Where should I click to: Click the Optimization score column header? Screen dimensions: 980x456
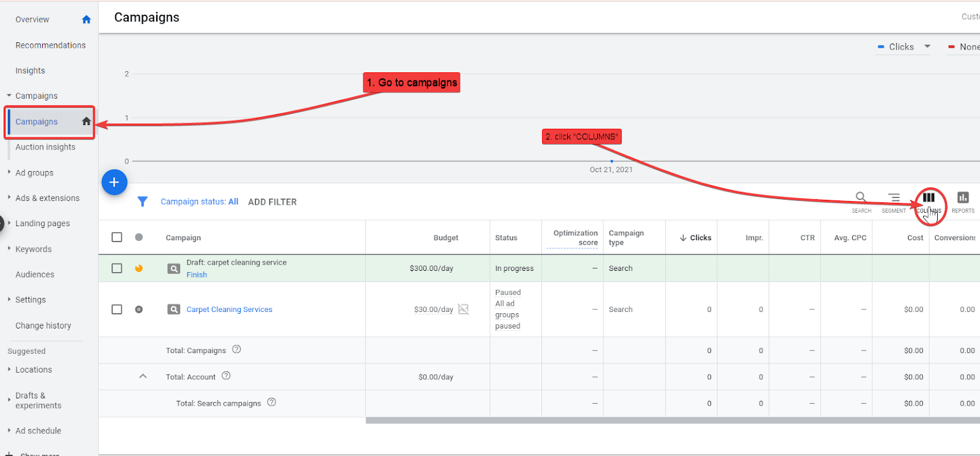point(576,238)
